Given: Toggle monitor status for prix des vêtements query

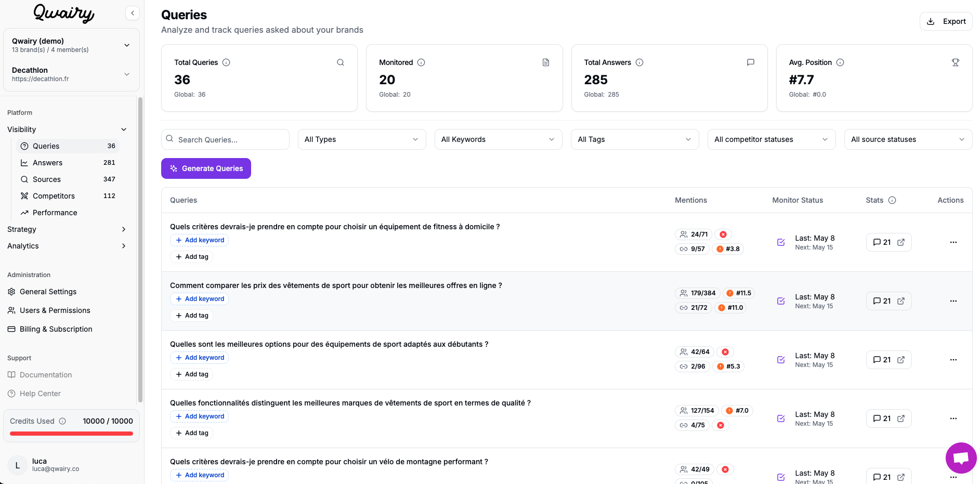Looking at the screenshot, I should pyautogui.click(x=781, y=301).
